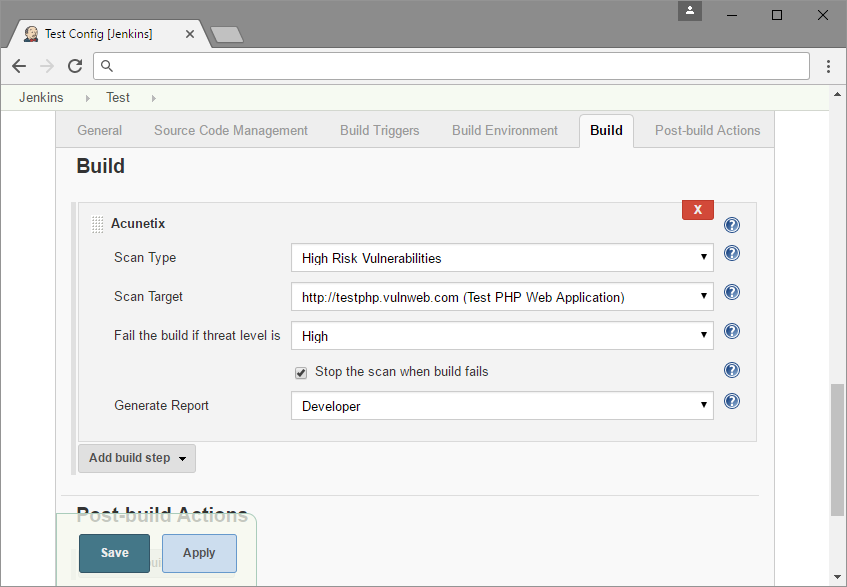This screenshot has height=587, width=847.
Task: Open help for Scan Type field
Action: 731,253
